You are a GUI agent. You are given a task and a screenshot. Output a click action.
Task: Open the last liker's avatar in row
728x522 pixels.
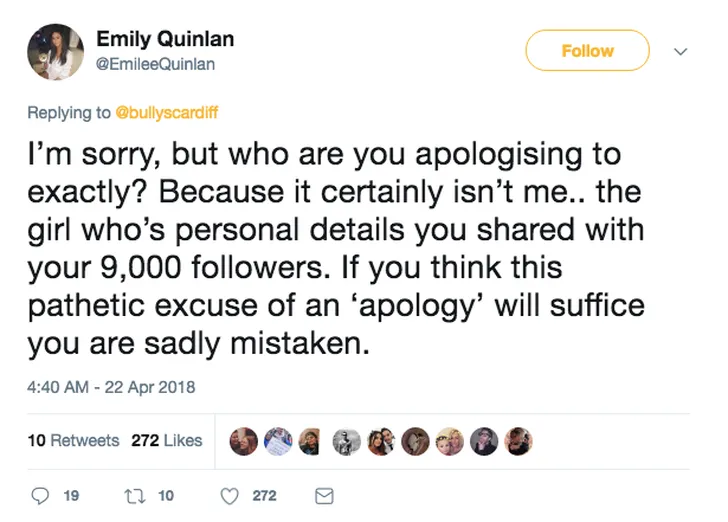(518, 441)
